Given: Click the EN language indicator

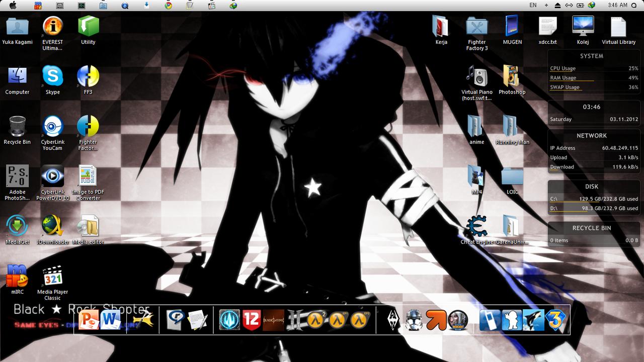Looking at the screenshot, I should 533,5.
